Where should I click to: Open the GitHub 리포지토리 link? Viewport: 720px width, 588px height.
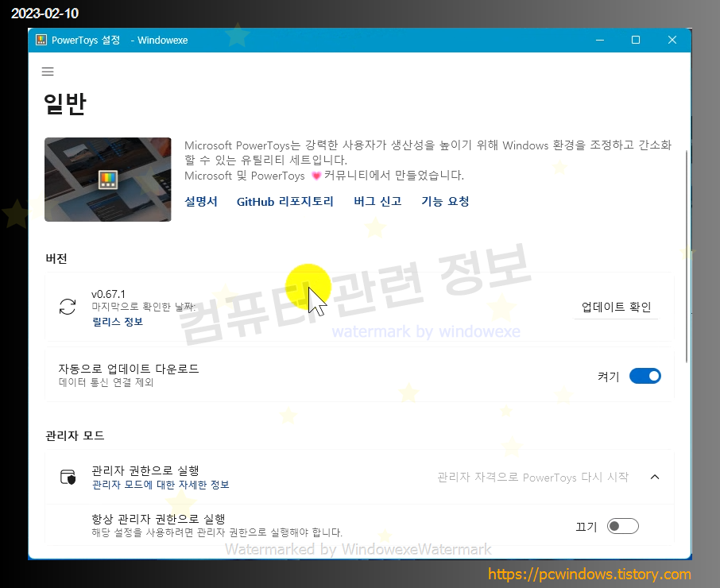tap(285, 202)
